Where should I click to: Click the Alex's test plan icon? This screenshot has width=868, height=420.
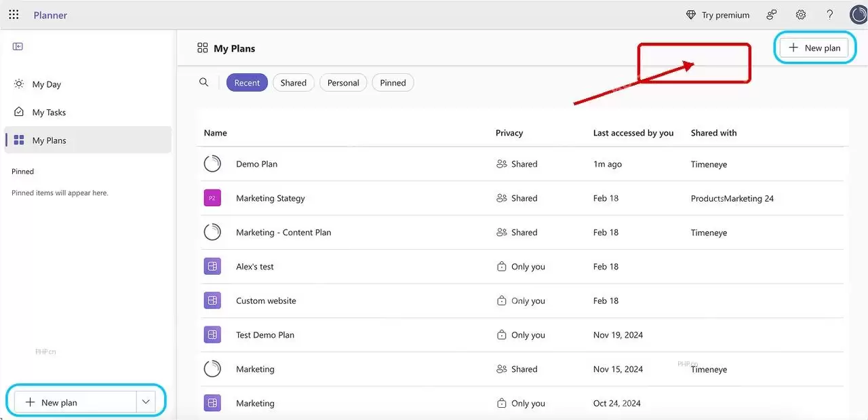212,267
